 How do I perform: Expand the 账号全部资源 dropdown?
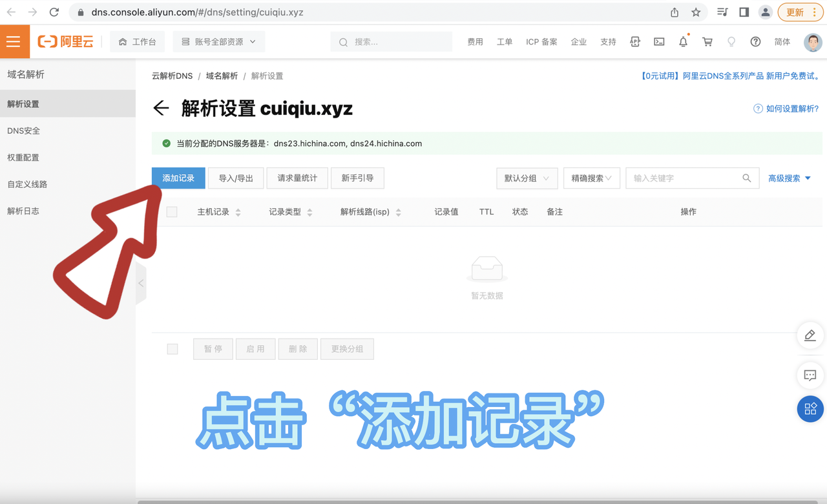(219, 41)
